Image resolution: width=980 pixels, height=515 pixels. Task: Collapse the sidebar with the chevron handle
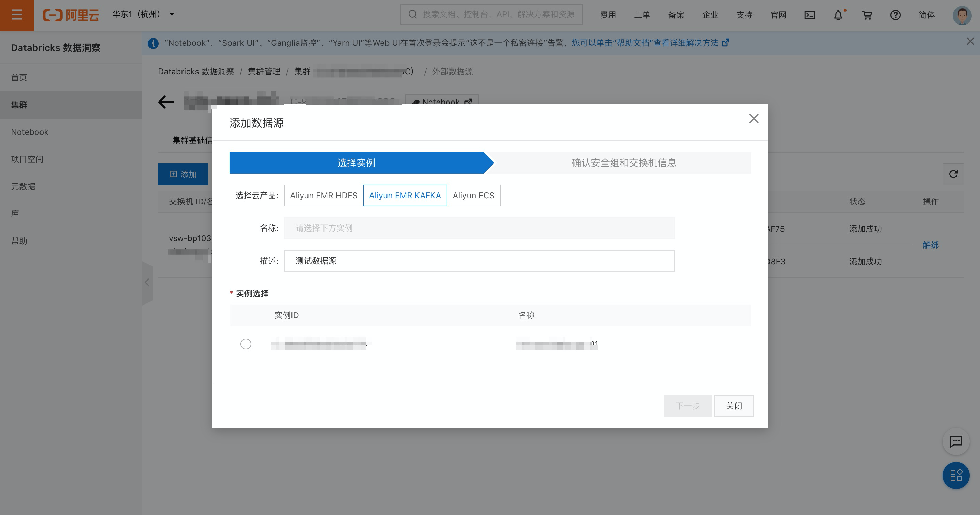147,282
